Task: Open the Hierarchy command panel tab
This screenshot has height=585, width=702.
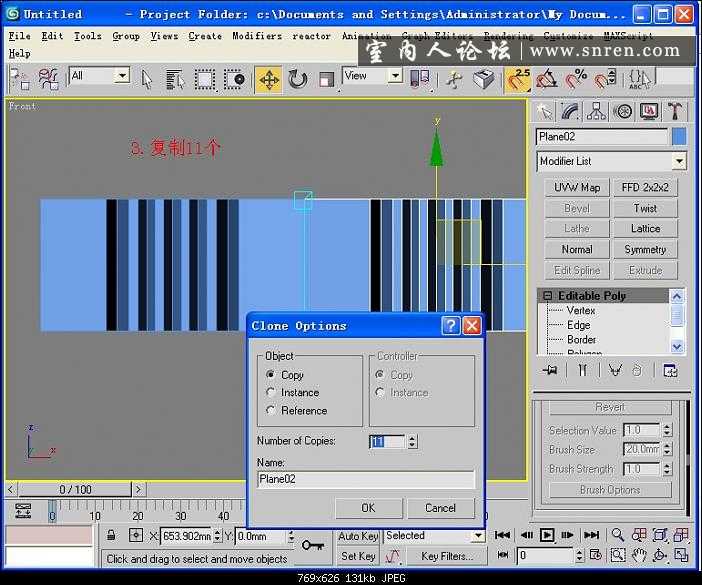Action: coord(597,111)
